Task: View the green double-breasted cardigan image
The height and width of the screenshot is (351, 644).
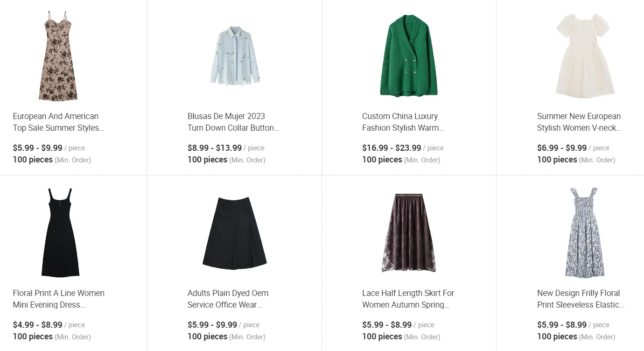Action: (409, 56)
